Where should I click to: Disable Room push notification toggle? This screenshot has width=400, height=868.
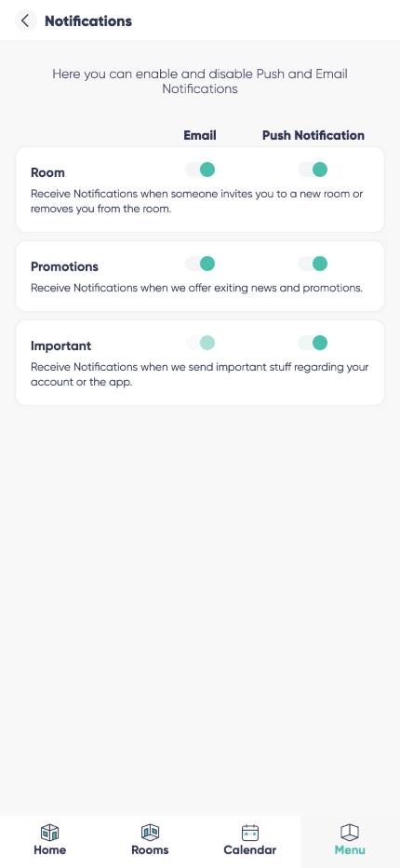313,170
